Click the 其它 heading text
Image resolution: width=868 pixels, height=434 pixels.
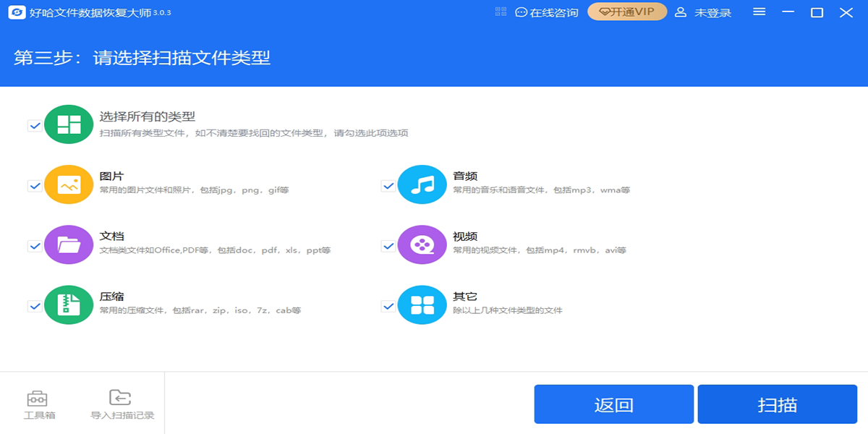(465, 297)
